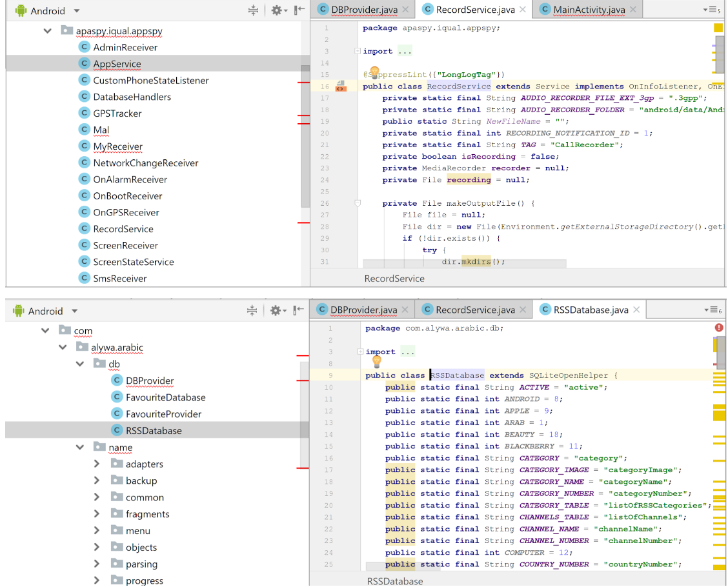Click the yellow inspection indicator in RecordService editor
Screen dimensions: 728x587
click(718, 28)
